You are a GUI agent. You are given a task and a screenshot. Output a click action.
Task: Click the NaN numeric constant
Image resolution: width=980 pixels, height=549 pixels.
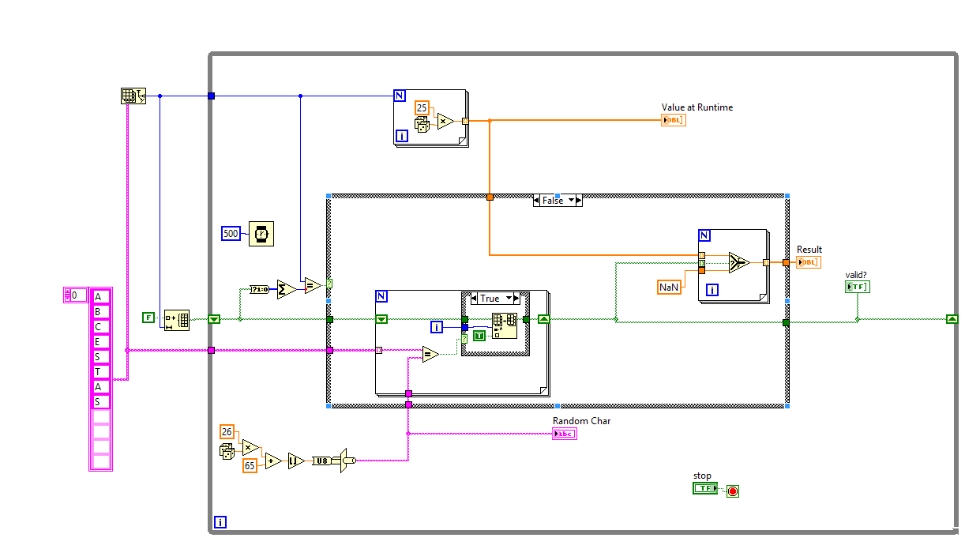pos(669,288)
